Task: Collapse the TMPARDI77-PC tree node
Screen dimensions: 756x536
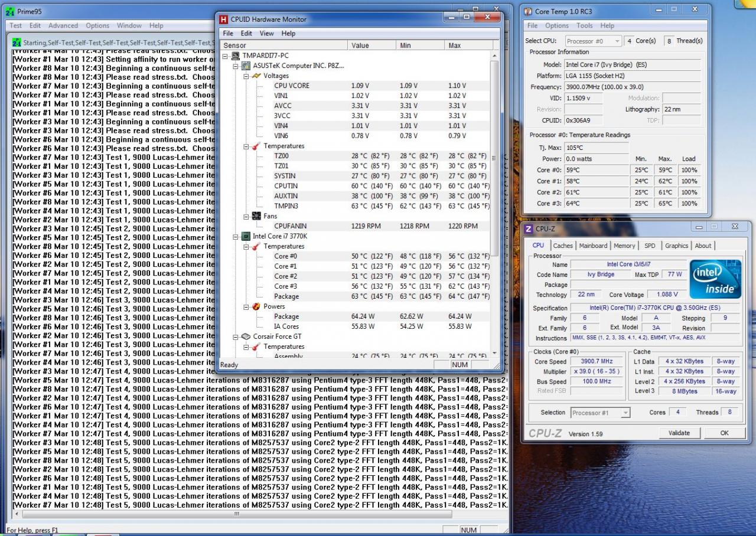Action: tap(226, 55)
